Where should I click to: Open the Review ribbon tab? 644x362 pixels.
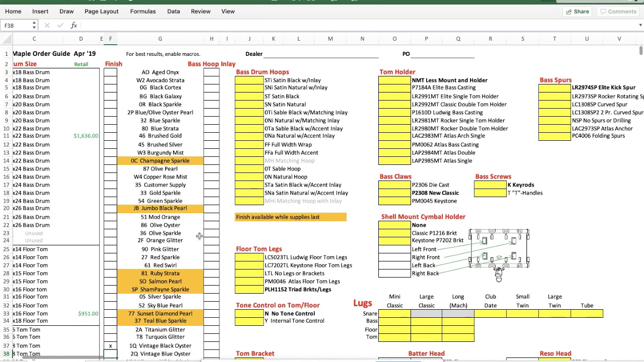[201, 11]
